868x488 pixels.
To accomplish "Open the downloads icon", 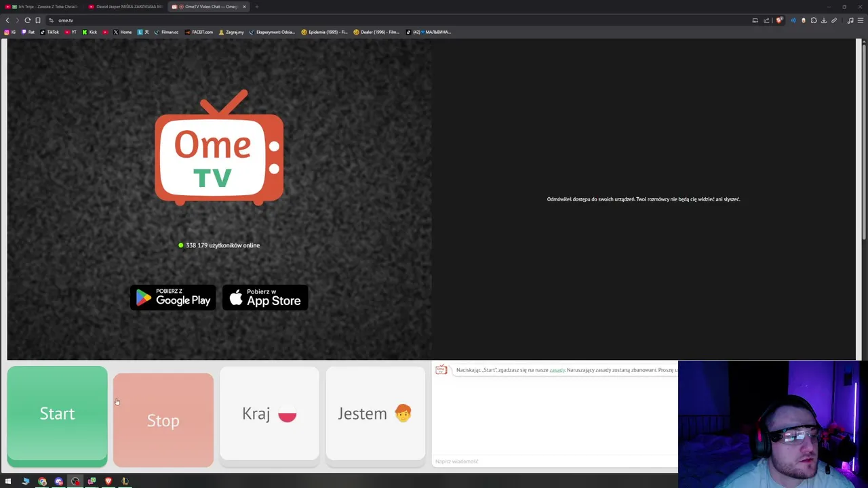I will click(824, 20).
